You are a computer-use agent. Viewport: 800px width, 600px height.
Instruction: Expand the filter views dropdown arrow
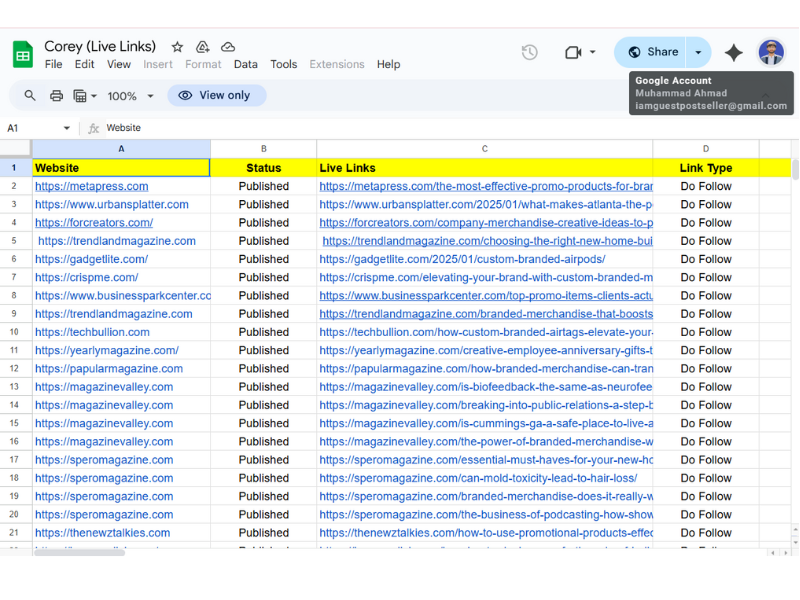[94, 96]
